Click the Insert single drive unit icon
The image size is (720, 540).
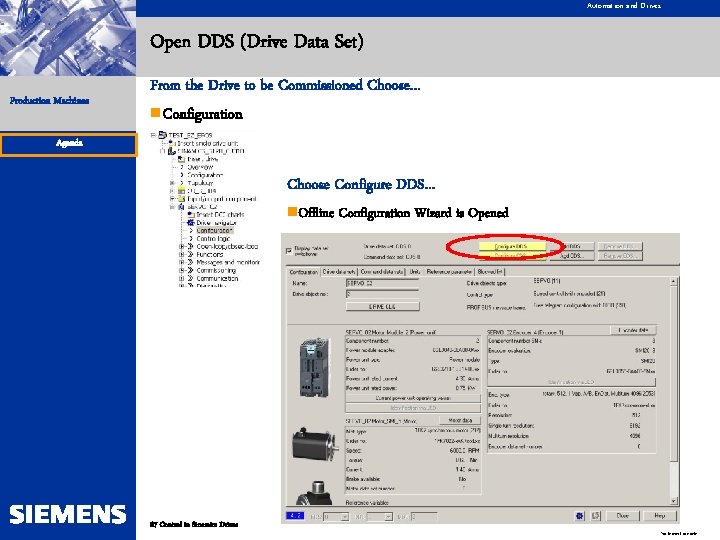click(172, 143)
